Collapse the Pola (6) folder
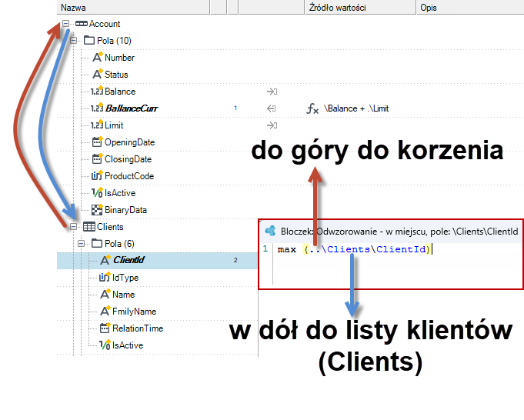 (82, 243)
